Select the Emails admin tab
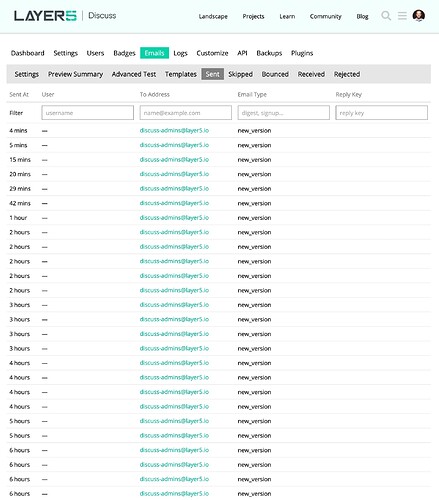This screenshot has height=500, width=439. (154, 53)
